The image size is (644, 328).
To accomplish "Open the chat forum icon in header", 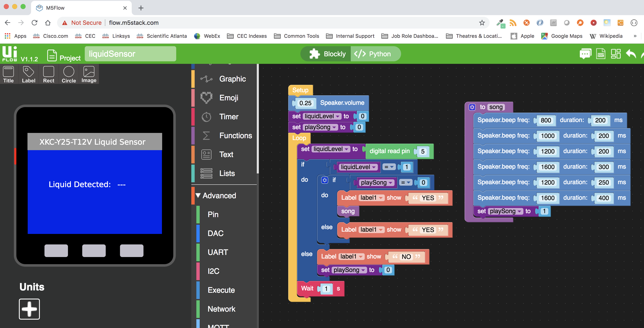I will coord(585,54).
